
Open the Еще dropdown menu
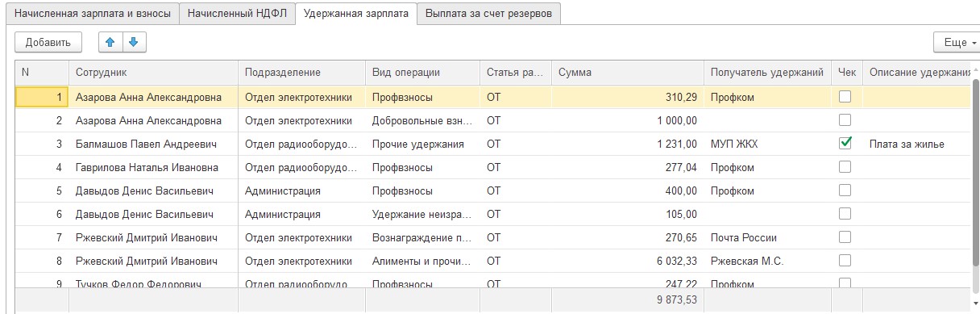pos(956,42)
